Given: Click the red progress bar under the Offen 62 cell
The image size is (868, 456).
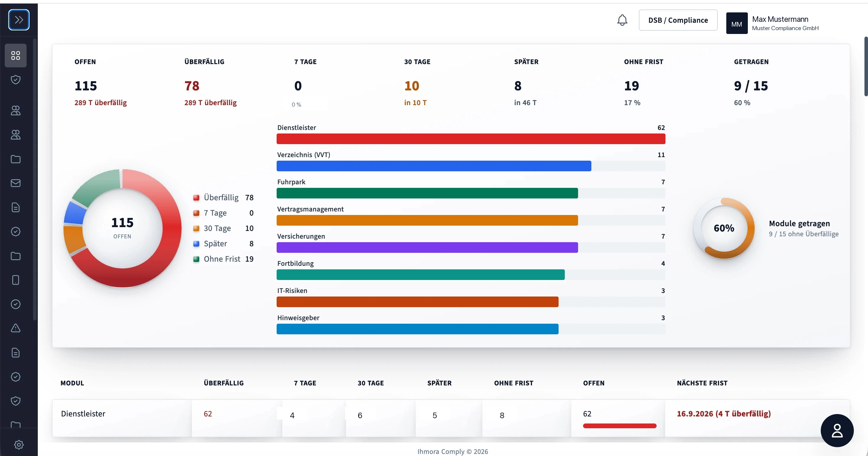Looking at the screenshot, I should coord(620,426).
